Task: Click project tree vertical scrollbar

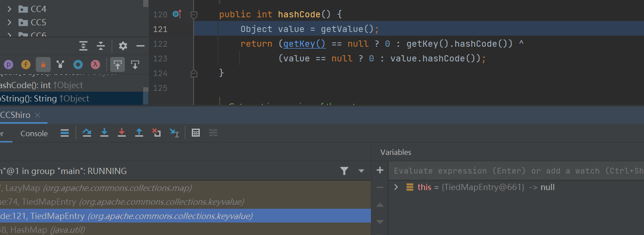Action: (x=145, y=4)
